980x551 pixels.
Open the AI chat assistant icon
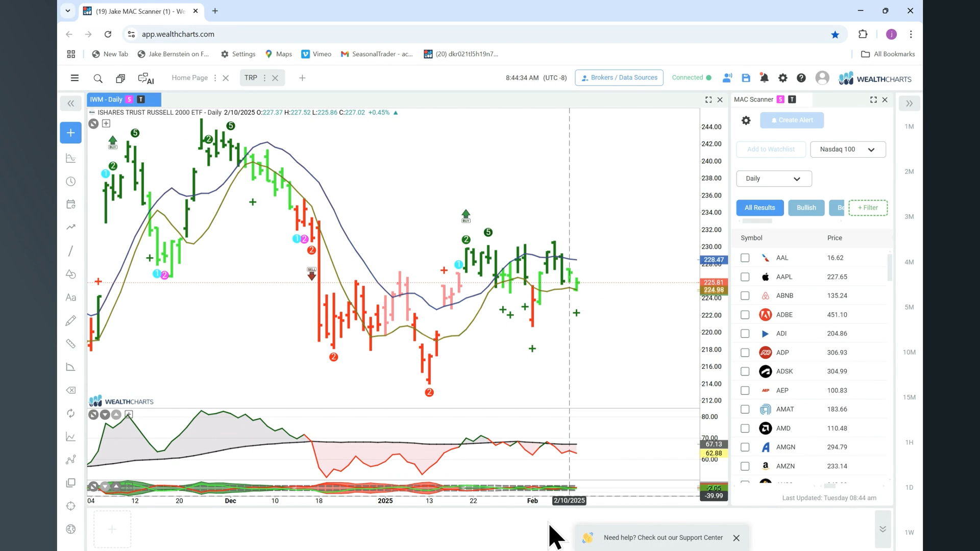[x=146, y=78]
